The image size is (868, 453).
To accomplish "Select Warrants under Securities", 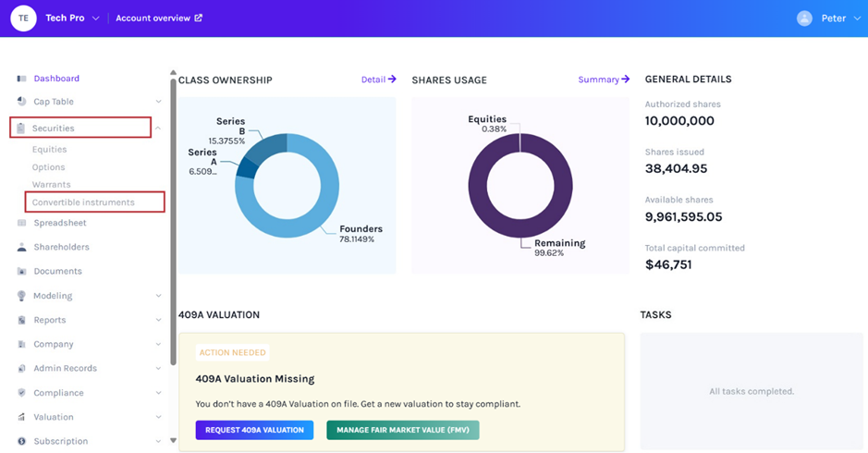I will 51,185.
